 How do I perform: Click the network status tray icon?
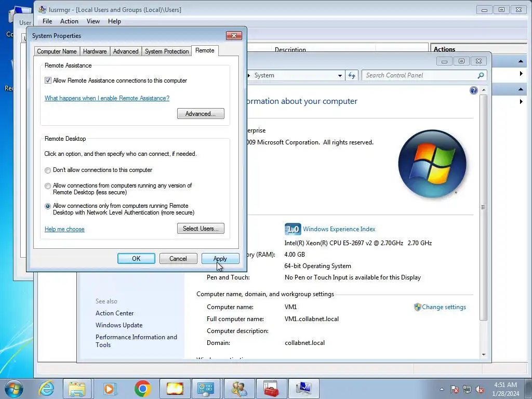pos(467,390)
